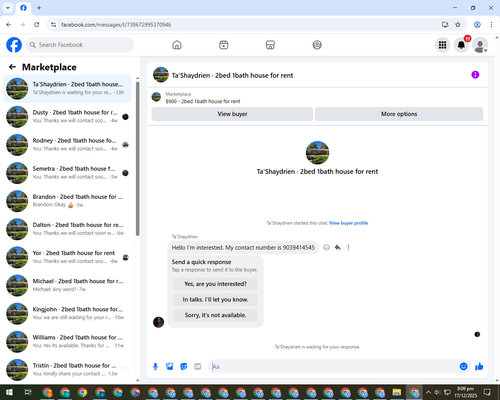The image size is (500, 400).
Task: Open emoji picker in composer
Action: (x=463, y=367)
